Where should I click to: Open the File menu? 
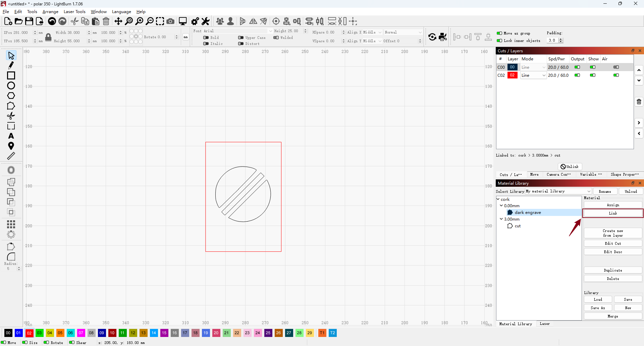pyautogui.click(x=6, y=12)
